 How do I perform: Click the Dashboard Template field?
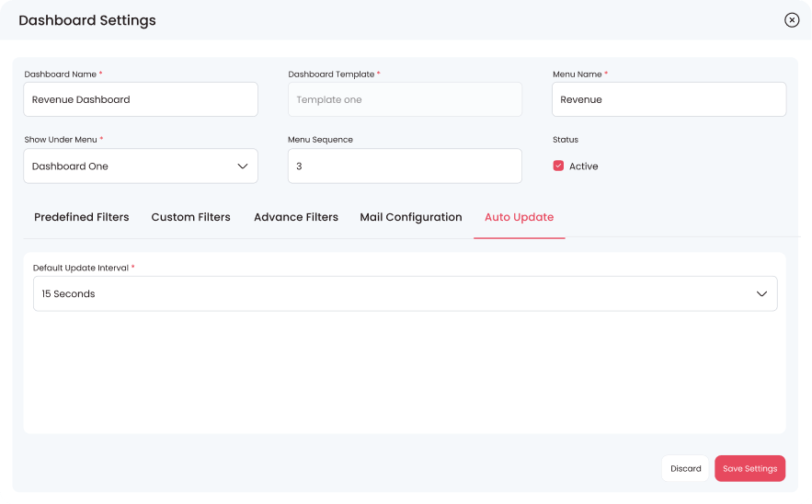click(x=405, y=99)
